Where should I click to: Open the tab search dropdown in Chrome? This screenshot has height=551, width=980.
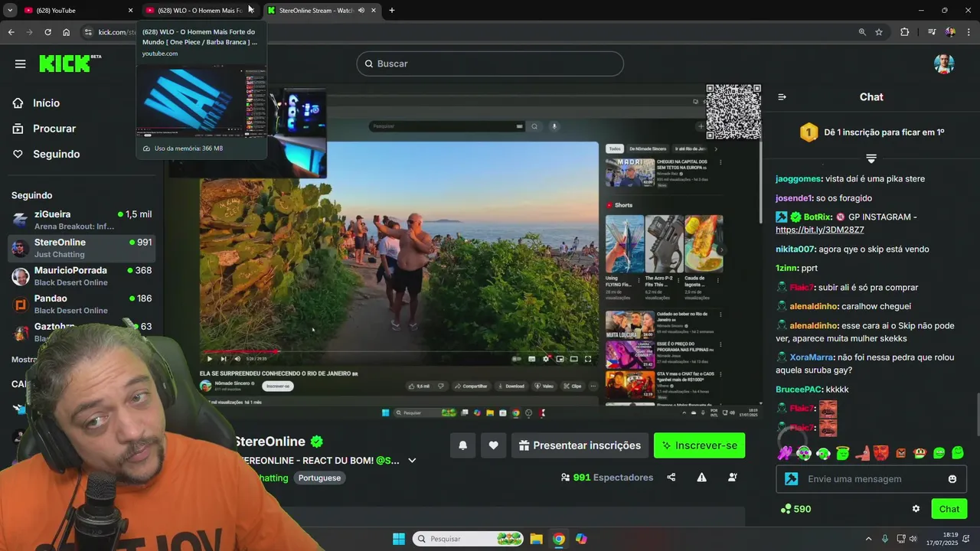[x=9, y=10]
